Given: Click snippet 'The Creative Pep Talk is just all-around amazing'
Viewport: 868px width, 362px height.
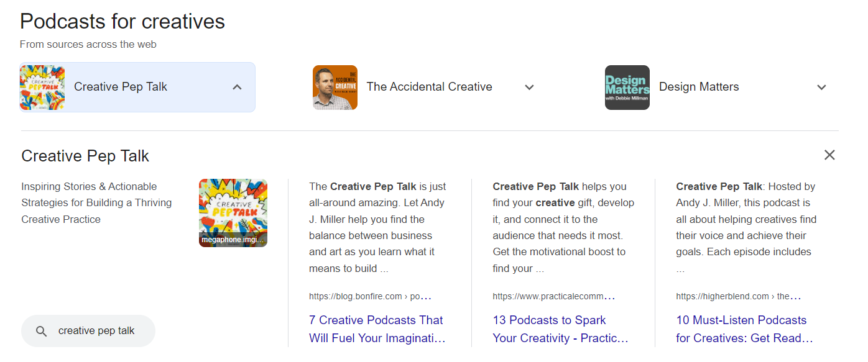Looking at the screenshot, I should 377,227.
